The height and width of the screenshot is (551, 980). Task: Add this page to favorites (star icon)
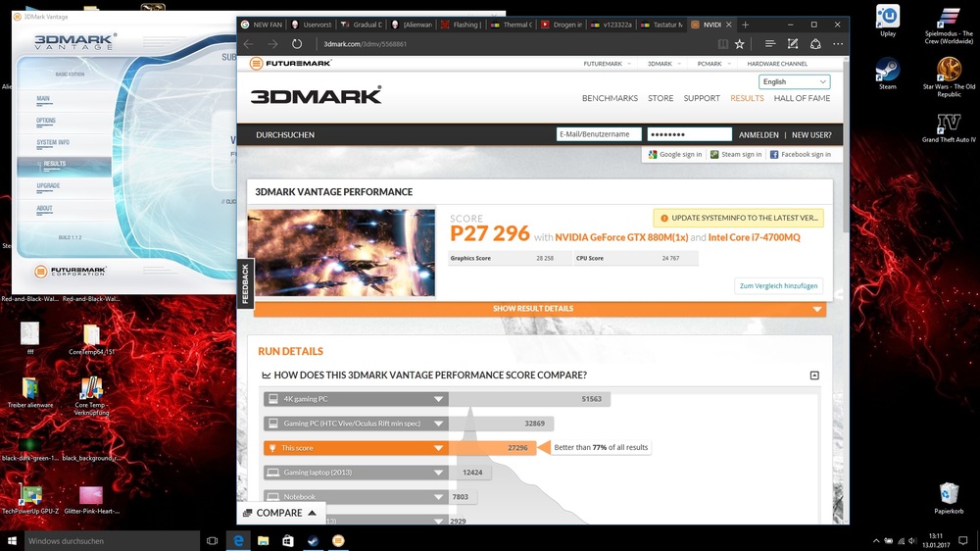click(740, 44)
